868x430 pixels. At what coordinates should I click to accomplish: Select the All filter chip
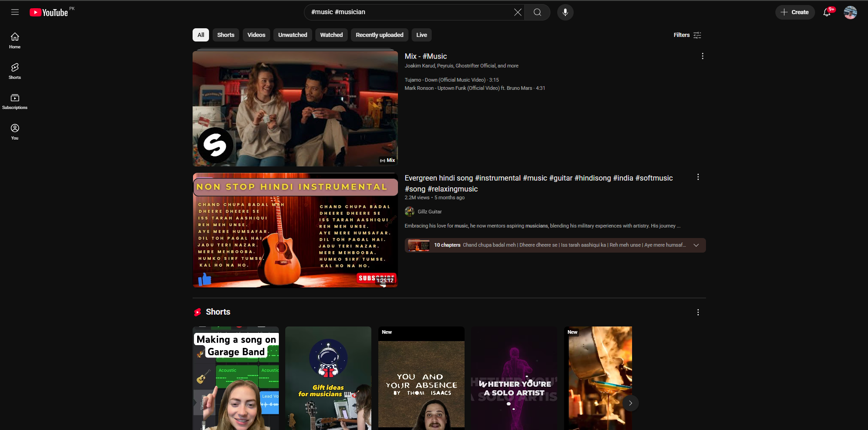click(201, 35)
